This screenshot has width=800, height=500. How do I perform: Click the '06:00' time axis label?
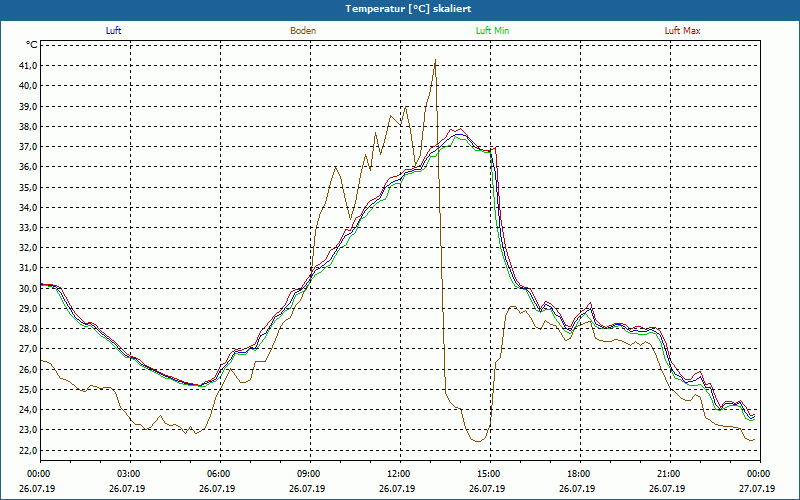(x=218, y=474)
